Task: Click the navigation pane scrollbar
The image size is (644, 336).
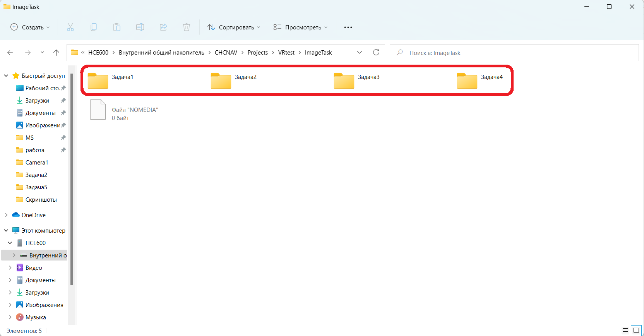Action: (x=72, y=179)
